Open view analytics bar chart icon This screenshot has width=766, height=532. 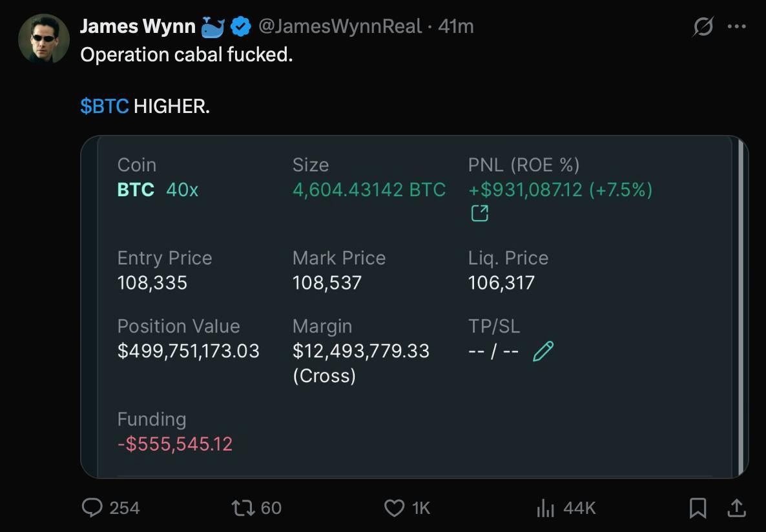[x=546, y=508]
